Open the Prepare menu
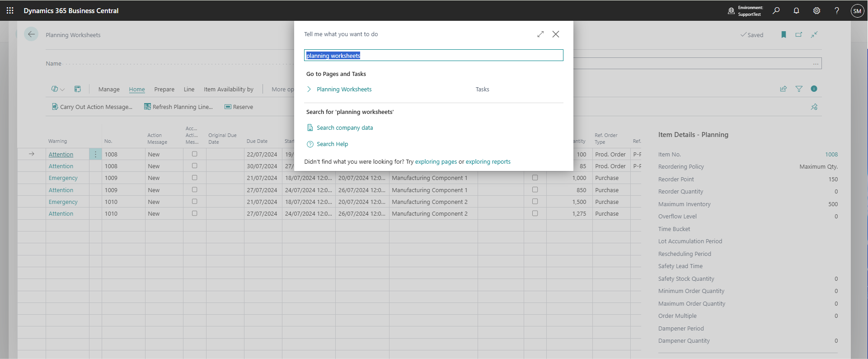 tap(164, 90)
